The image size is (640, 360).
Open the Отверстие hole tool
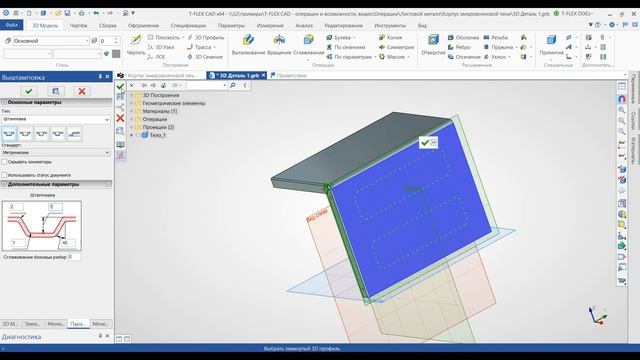point(433,45)
